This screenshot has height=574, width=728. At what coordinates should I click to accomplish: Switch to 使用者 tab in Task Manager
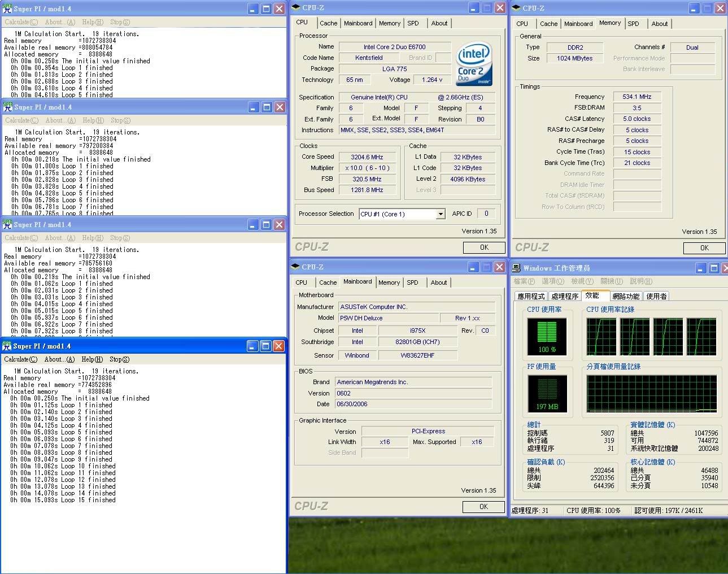pos(656,296)
